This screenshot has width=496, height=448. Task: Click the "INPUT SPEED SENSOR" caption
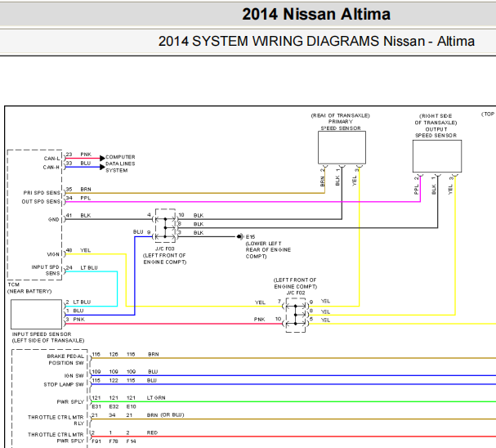[42, 334]
